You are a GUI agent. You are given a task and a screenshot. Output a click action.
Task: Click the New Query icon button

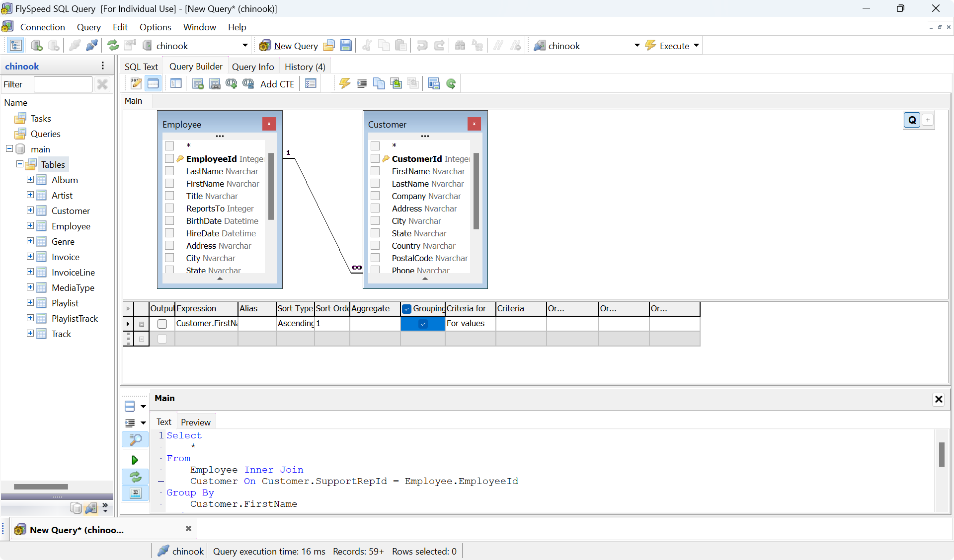coord(265,46)
